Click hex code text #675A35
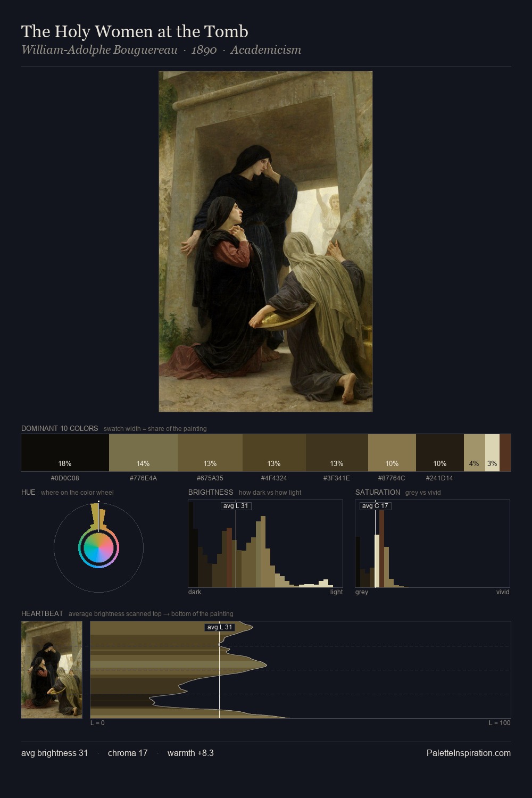 210,478
